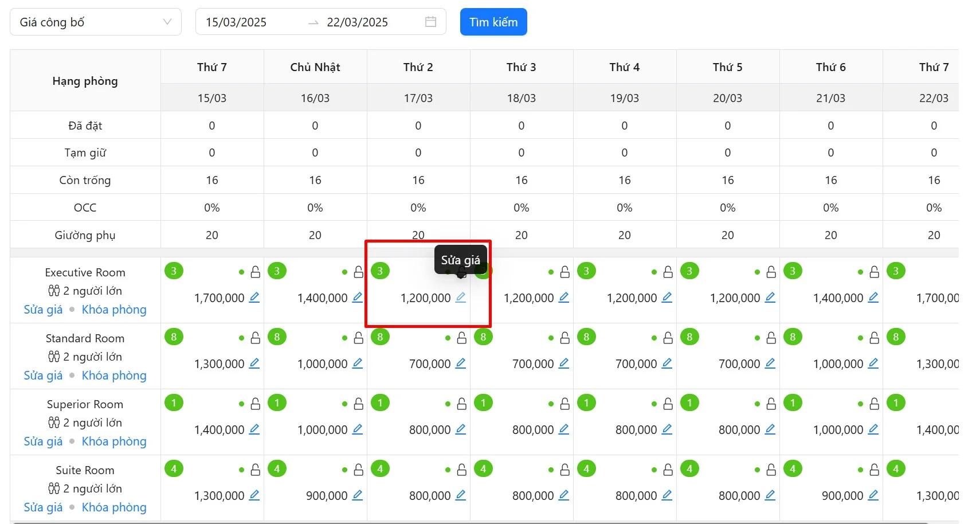Toggle lock for Executive Room on 15/03
Image resolution: width=980 pixels, height=524 pixels.
click(256, 272)
